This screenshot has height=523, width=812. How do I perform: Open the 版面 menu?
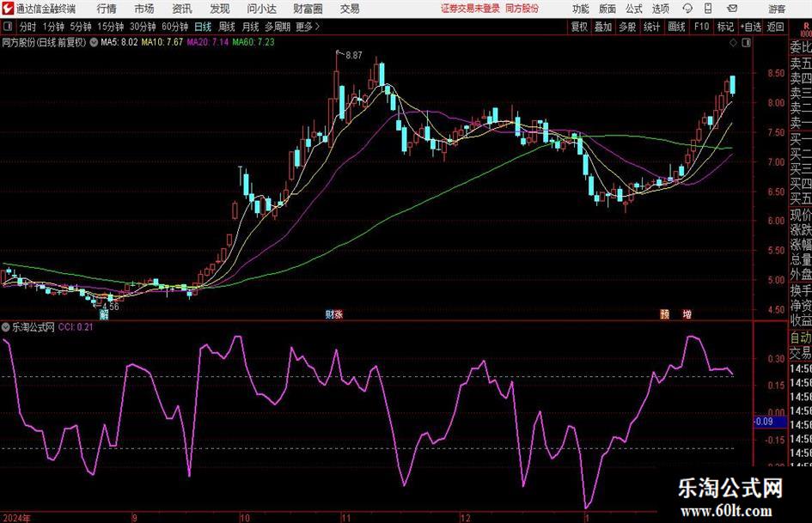click(x=607, y=9)
